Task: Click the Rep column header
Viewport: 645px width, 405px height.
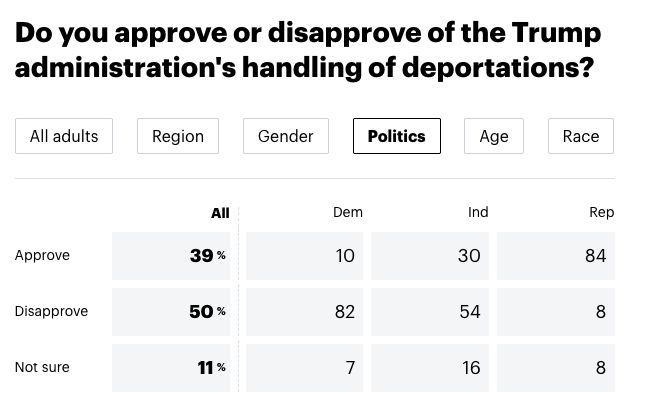Action: click(x=602, y=212)
